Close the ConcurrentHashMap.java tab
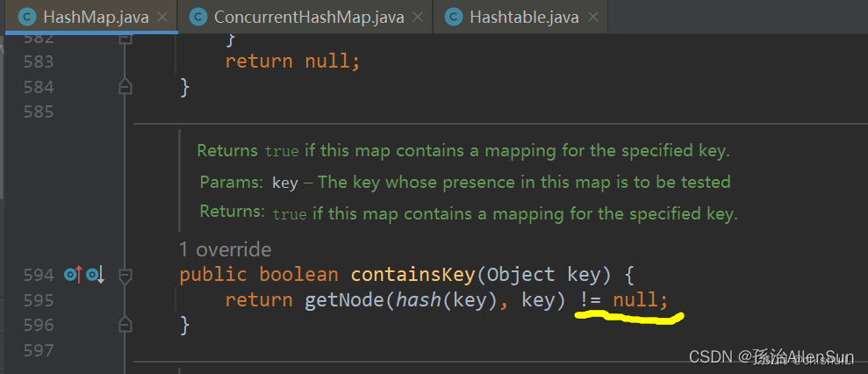 pos(418,18)
